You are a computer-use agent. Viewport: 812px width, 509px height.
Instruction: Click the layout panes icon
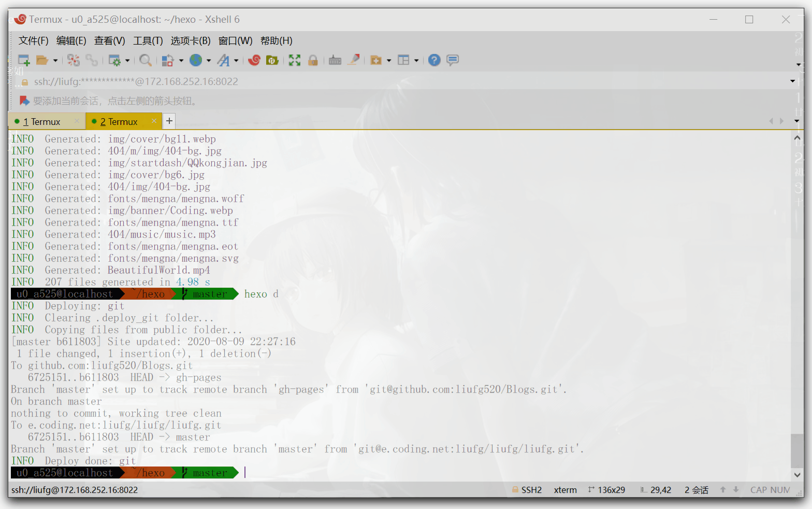click(403, 60)
